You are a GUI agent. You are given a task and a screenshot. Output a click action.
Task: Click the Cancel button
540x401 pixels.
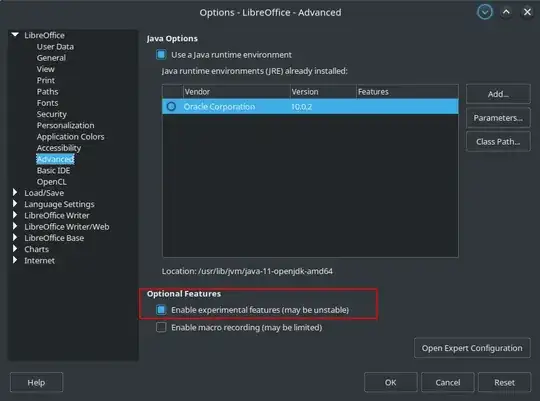(x=447, y=382)
